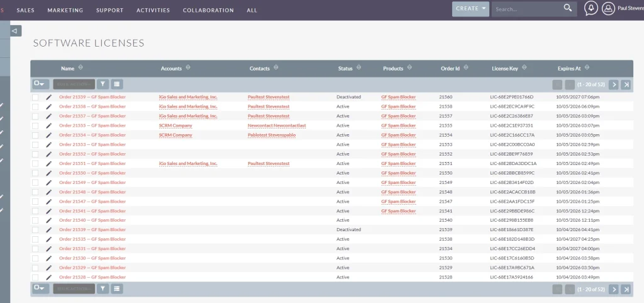Expand the Create dropdown button
This screenshot has width=644, height=303.
coord(470,9)
